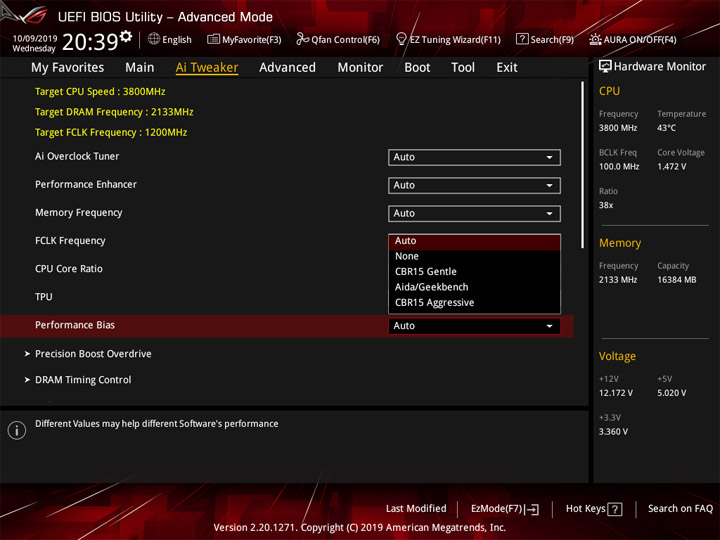The height and width of the screenshot is (540, 720).
Task: Open the My Favorites tab
Action: 68,68
